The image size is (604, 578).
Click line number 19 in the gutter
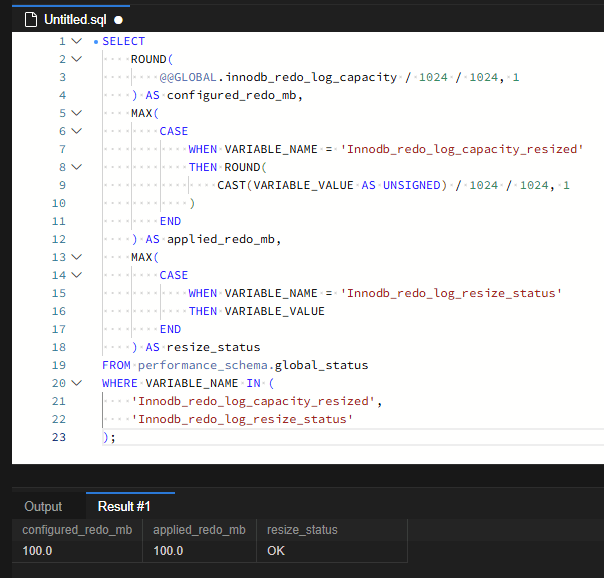click(x=59, y=365)
